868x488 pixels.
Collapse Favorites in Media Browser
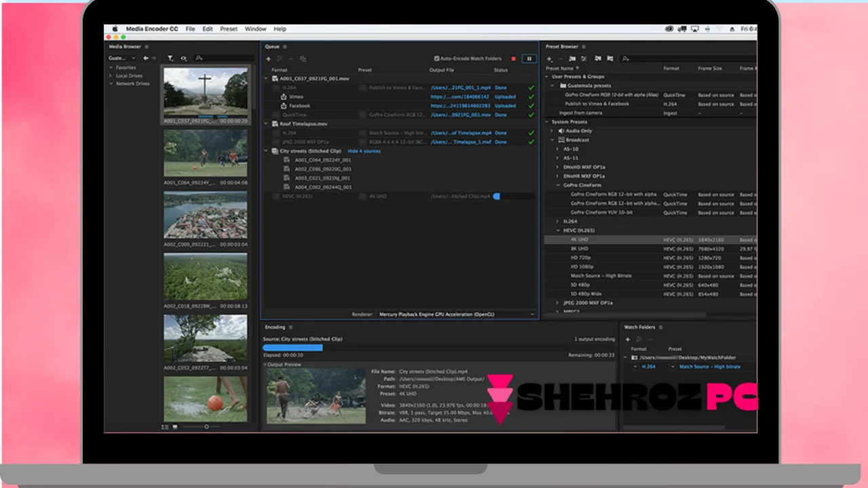pyautogui.click(x=111, y=68)
